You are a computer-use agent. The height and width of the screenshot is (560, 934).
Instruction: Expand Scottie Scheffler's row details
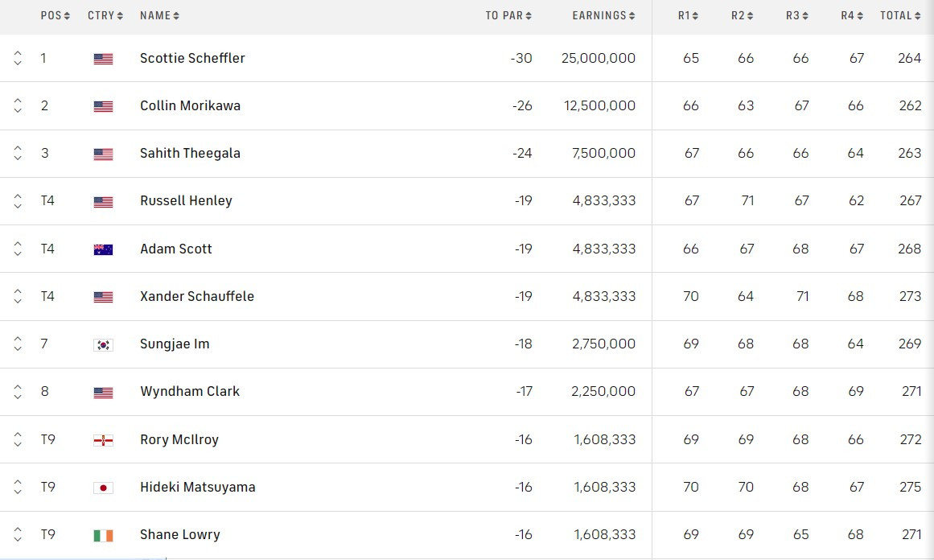point(18,58)
